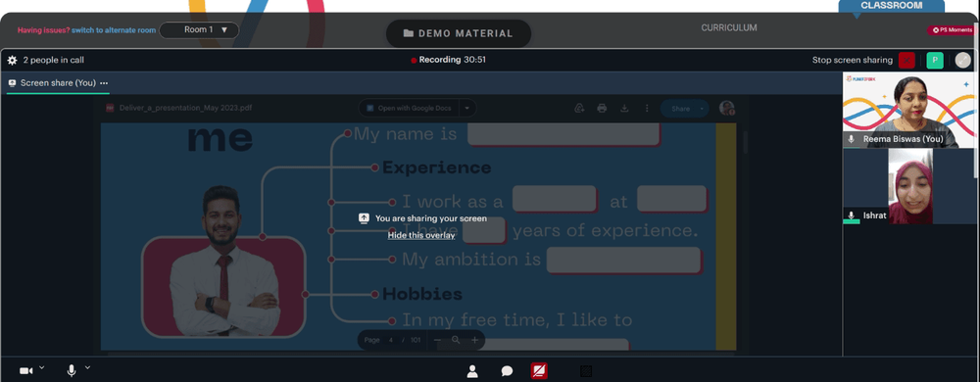Expand camera options chevron
This screenshot has height=382, width=980.
coord(42,367)
